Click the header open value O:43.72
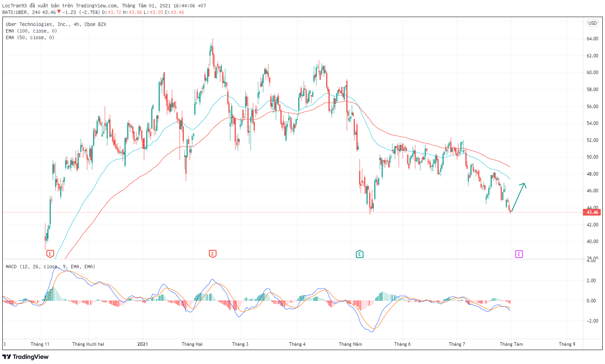 112,12
